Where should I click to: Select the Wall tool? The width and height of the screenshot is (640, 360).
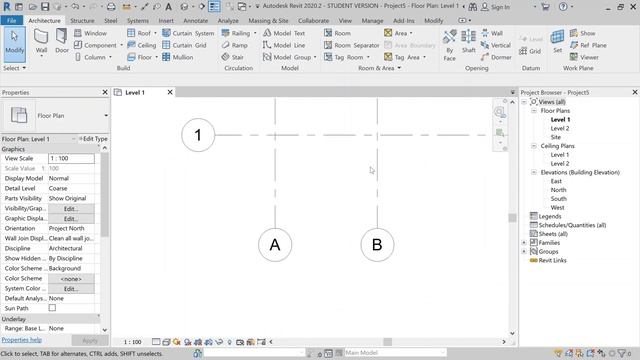tap(41, 42)
